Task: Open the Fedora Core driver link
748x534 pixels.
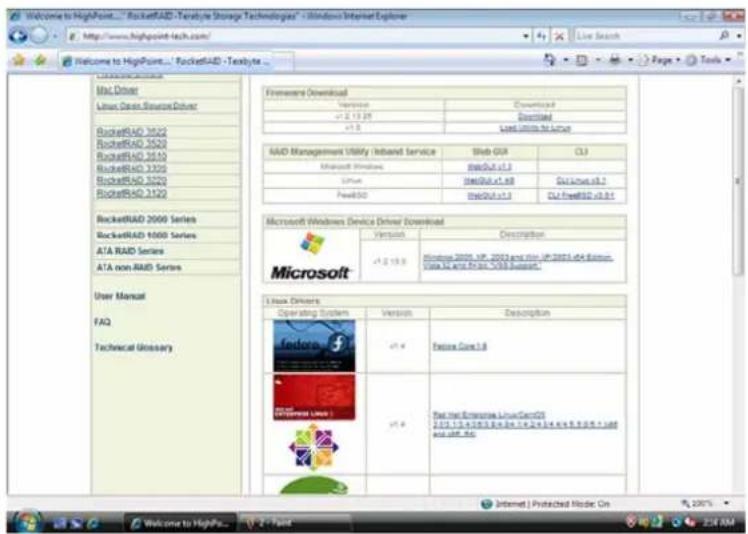Action: coord(459,346)
